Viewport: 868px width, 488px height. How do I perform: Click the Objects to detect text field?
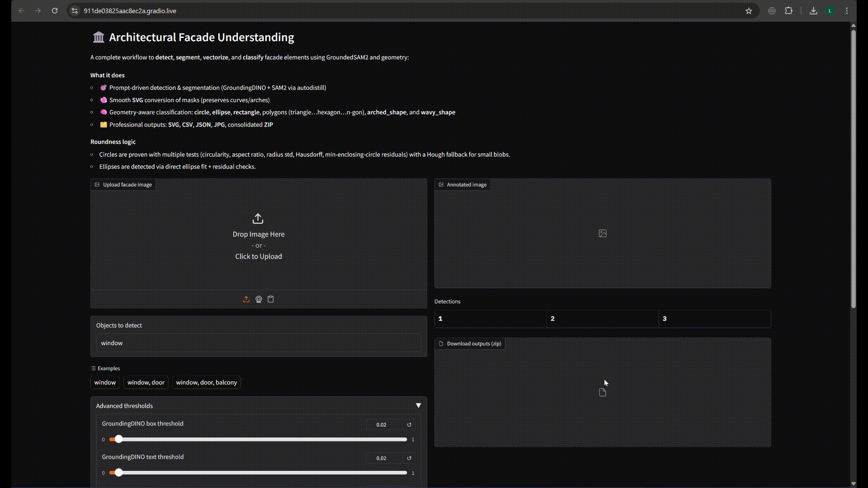[x=258, y=343]
